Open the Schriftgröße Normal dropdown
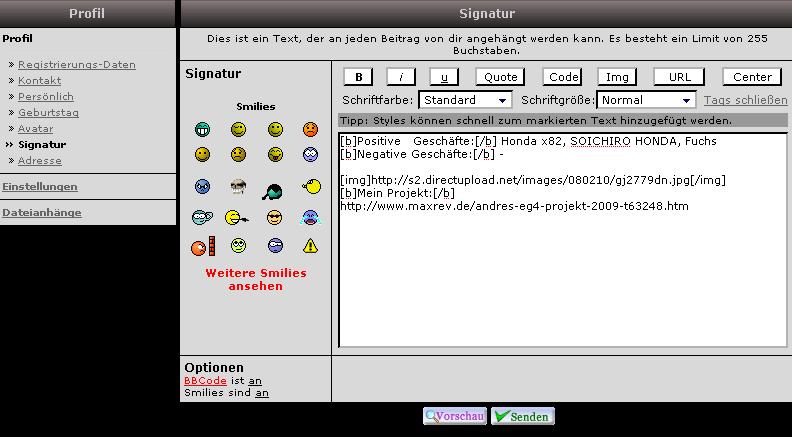 (646, 100)
